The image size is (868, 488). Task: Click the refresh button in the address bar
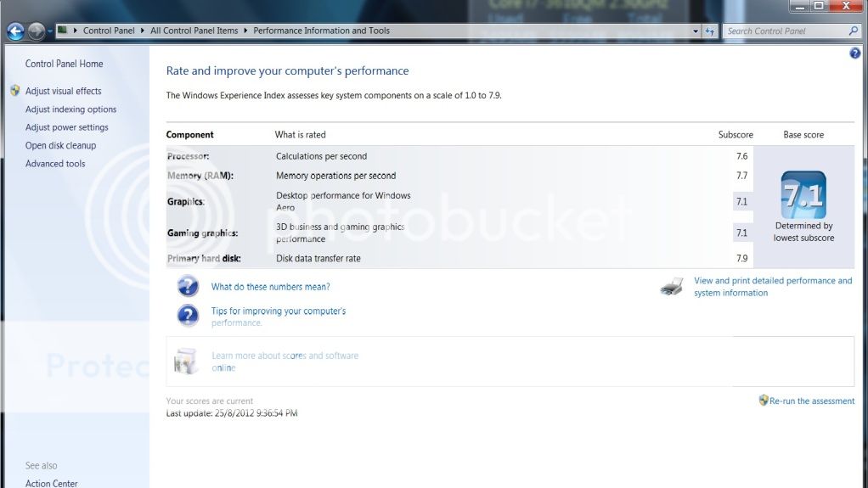tap(710, 31)
